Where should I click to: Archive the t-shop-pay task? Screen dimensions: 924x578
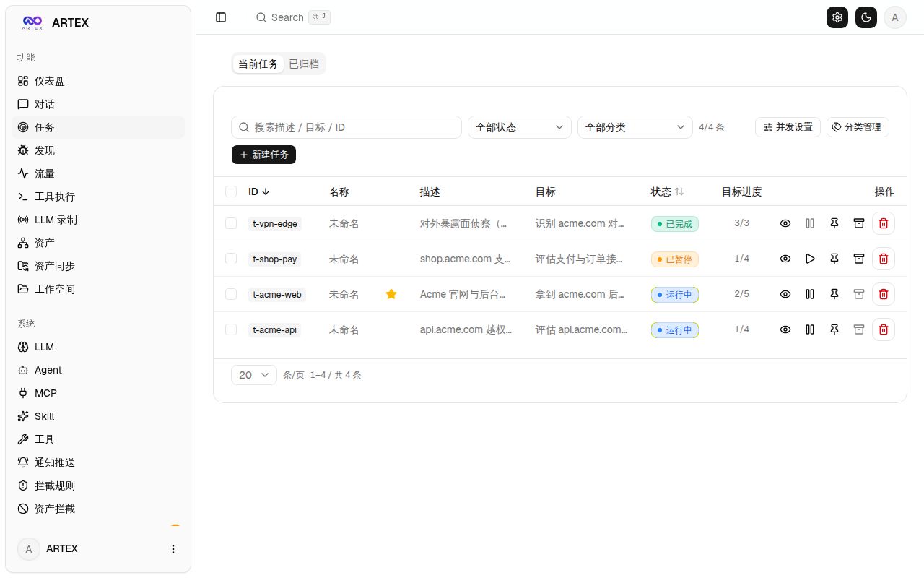point(859,259)
